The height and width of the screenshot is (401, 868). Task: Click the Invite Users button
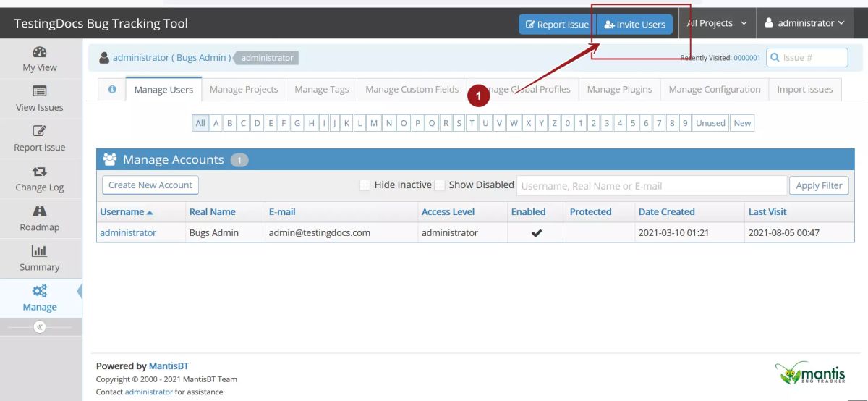[x=635, y=25]
